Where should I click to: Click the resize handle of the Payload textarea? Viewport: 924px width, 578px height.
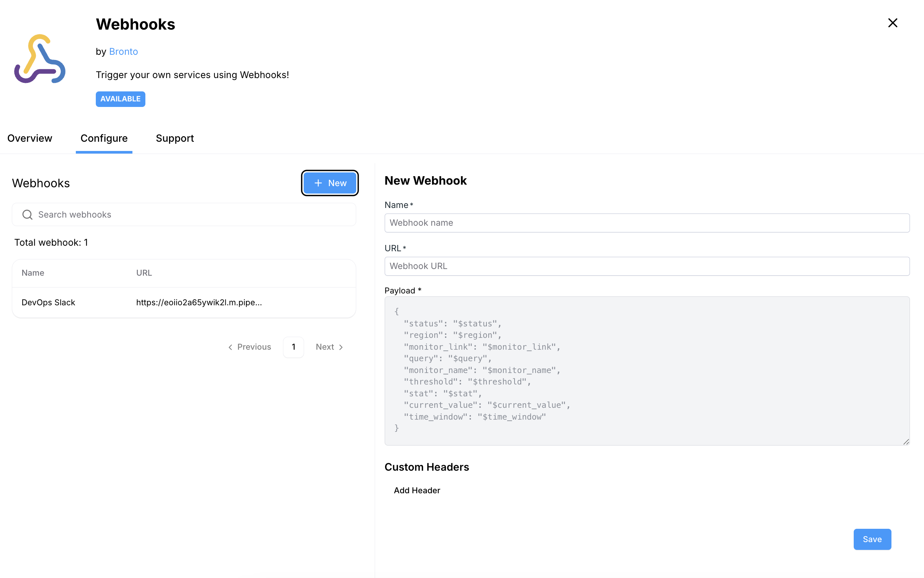(x=906, y=442)
